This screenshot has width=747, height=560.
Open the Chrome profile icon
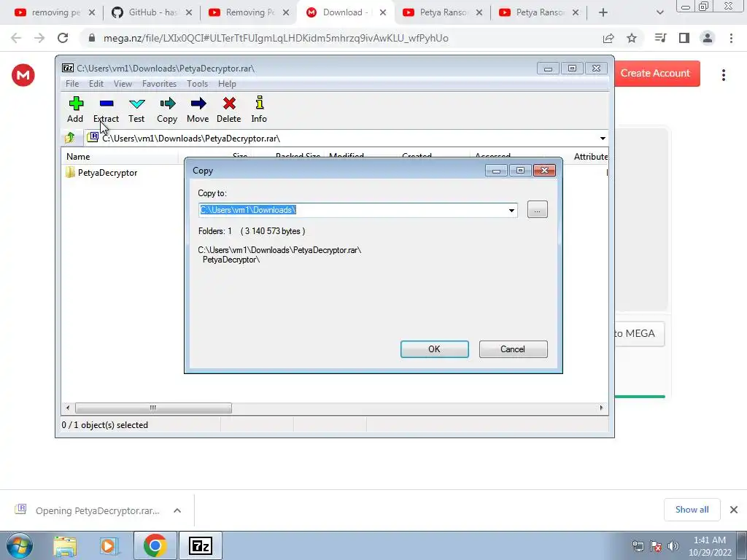(708, 38)
